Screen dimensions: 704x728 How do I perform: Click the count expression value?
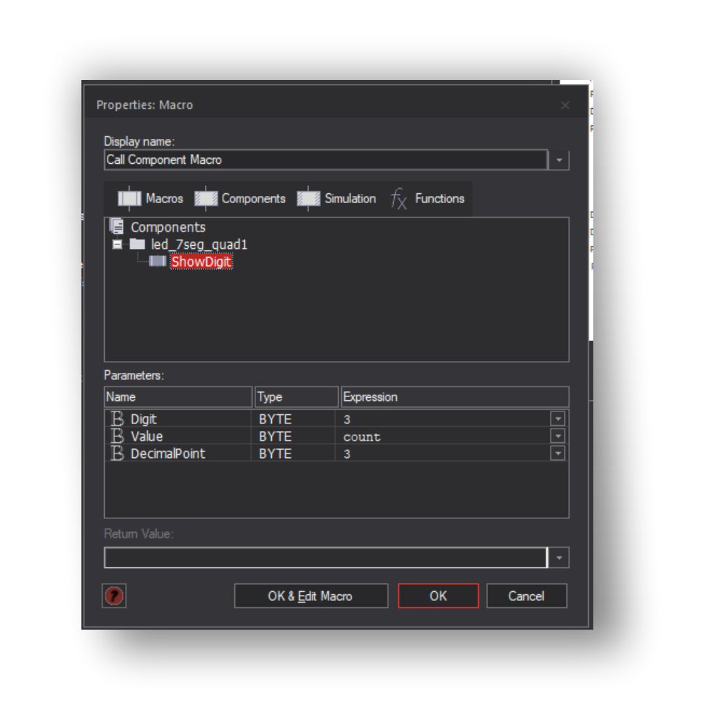(362, 437)
